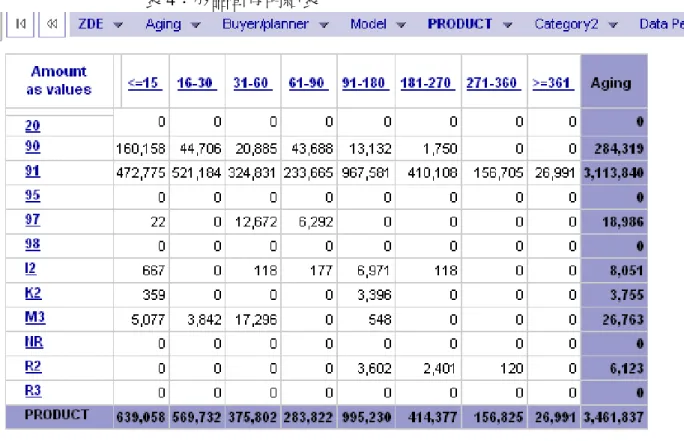This screenshot has height=441, width=684.
Task: Drill into 61-90 aging column
Action: (x=308, y=83)
